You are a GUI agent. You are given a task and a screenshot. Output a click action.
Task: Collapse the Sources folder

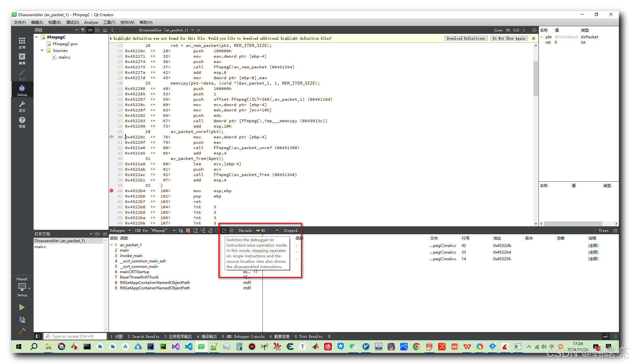42,50
